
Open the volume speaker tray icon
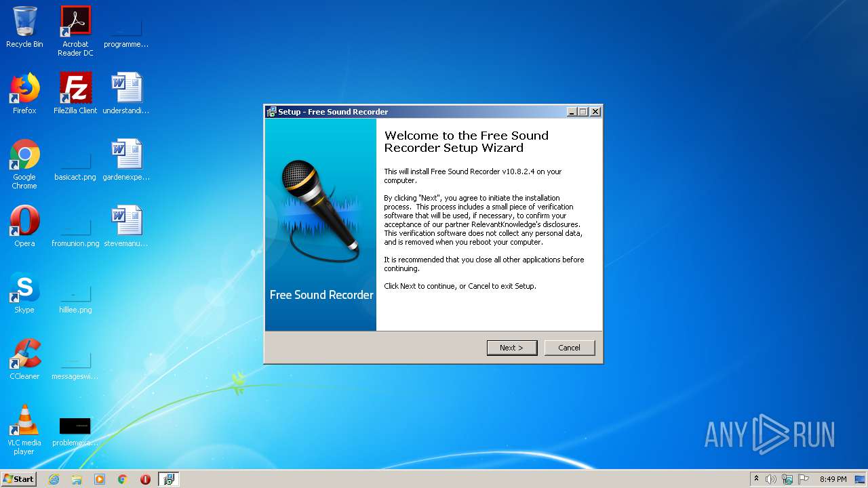(x=771, y=479)
